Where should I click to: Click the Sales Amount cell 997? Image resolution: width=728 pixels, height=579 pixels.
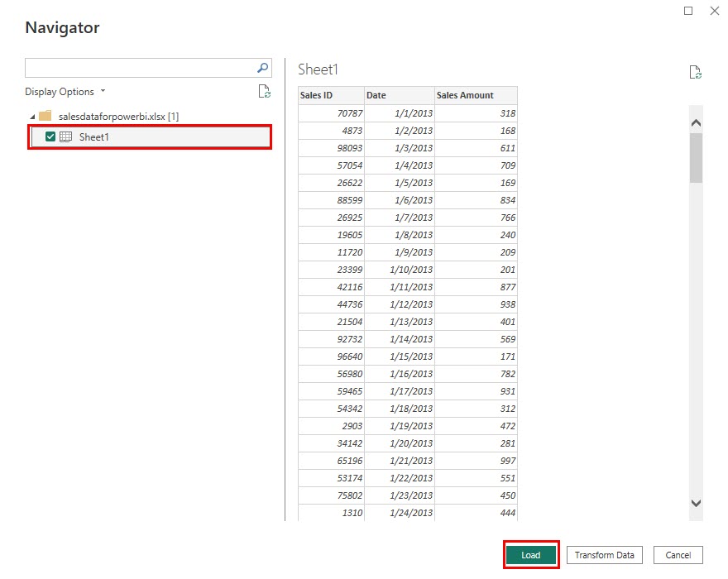pyautogui.click(x=476, y=461)
